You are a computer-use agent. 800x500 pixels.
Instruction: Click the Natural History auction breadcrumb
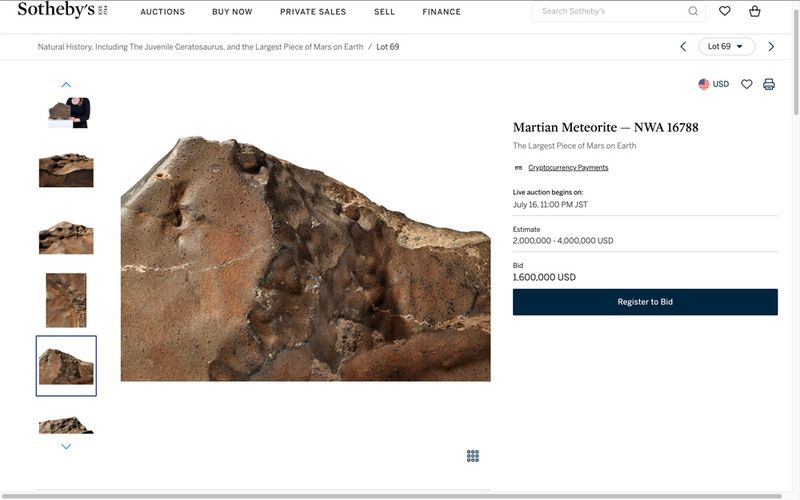pos(200,47)
